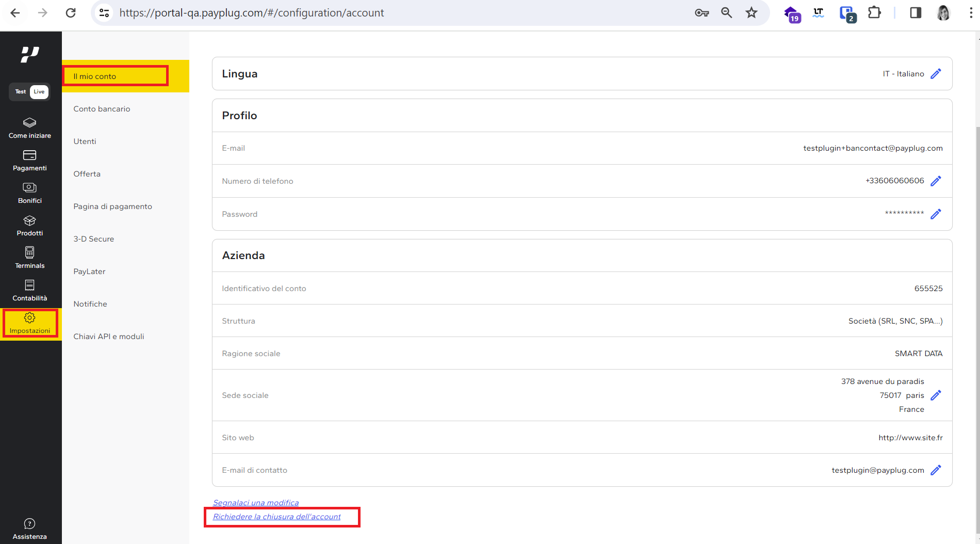980x544 pixels.
Task: Open Assistenza help in the sidebar
Action: tap(30, 529)
